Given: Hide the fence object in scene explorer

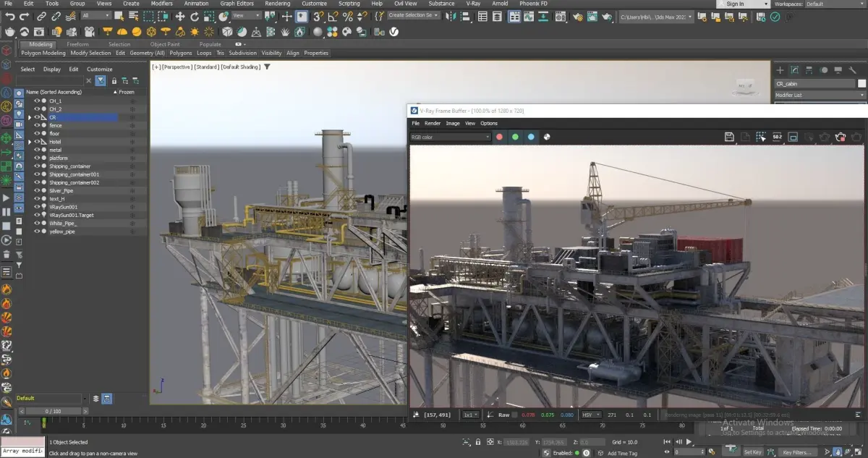Looking at the screenshot, I should 37,125.
